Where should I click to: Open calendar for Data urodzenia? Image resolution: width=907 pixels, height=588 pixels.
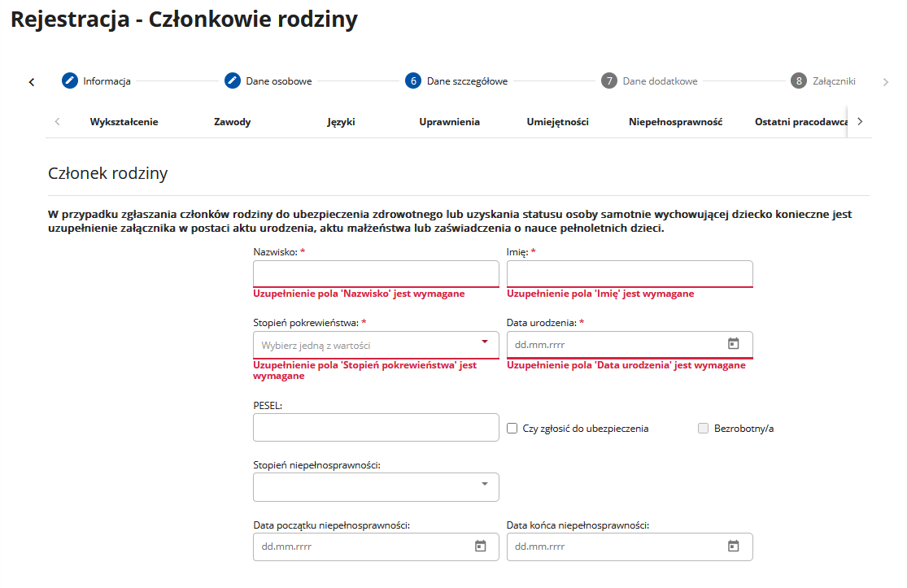pyautogui.click(x=734, y=343)
